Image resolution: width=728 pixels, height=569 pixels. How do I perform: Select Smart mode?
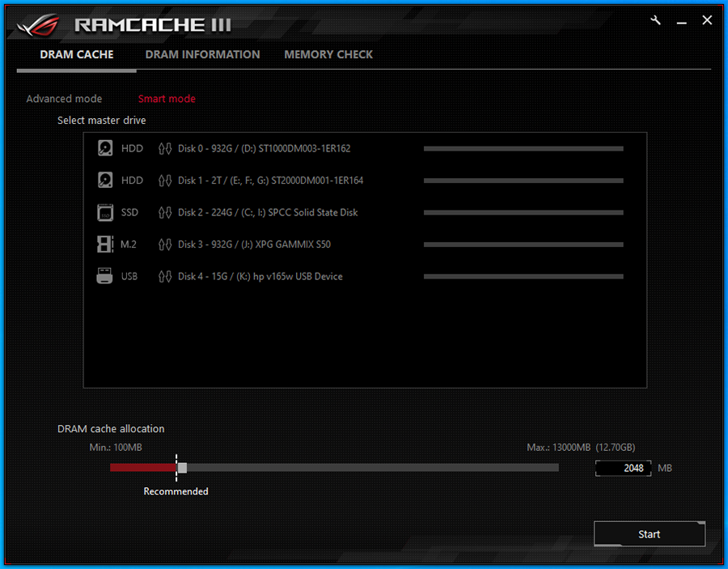point(167,99)
